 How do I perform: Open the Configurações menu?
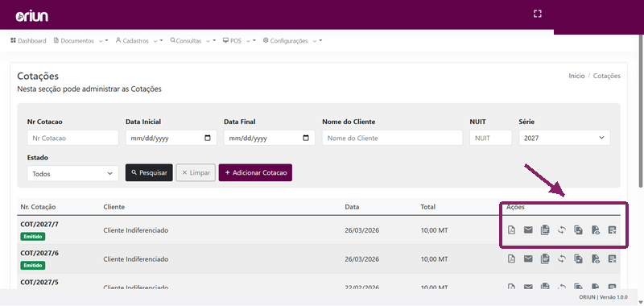[x=292, y=40]
